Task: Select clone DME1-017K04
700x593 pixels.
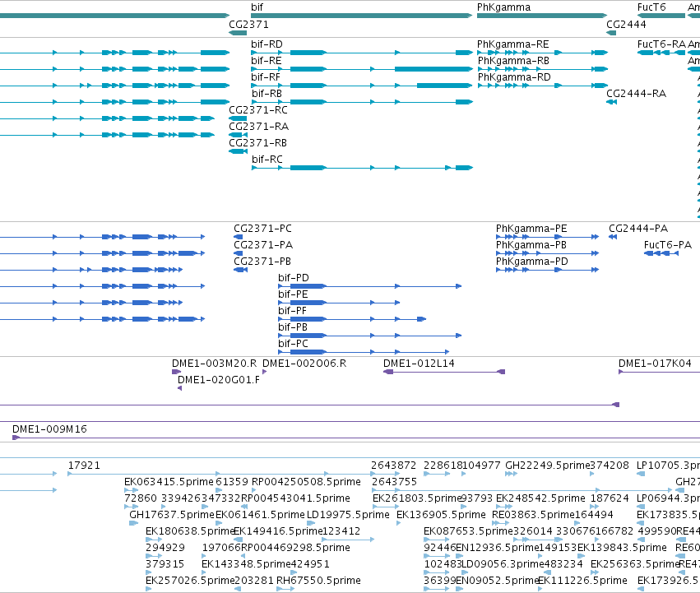Action: pos(655,364)
